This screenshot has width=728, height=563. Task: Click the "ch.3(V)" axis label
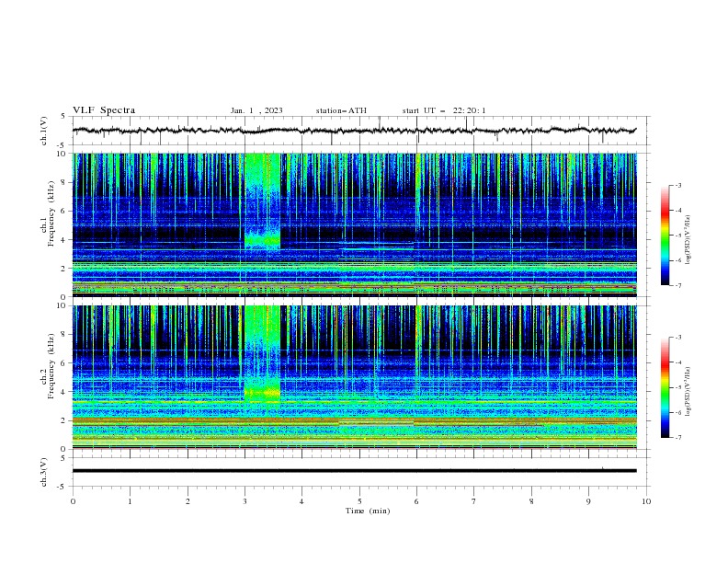44,472
